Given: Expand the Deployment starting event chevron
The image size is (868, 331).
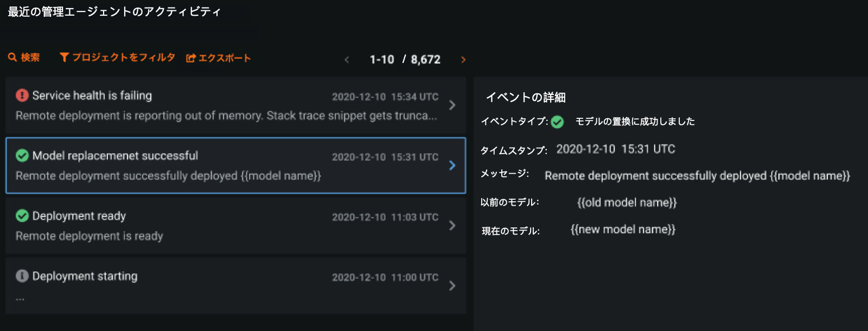Looking at the screenshot, I should [452, 286].
